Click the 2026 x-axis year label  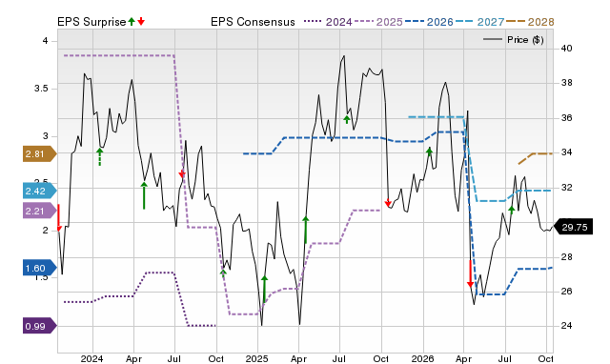point(422,358)
